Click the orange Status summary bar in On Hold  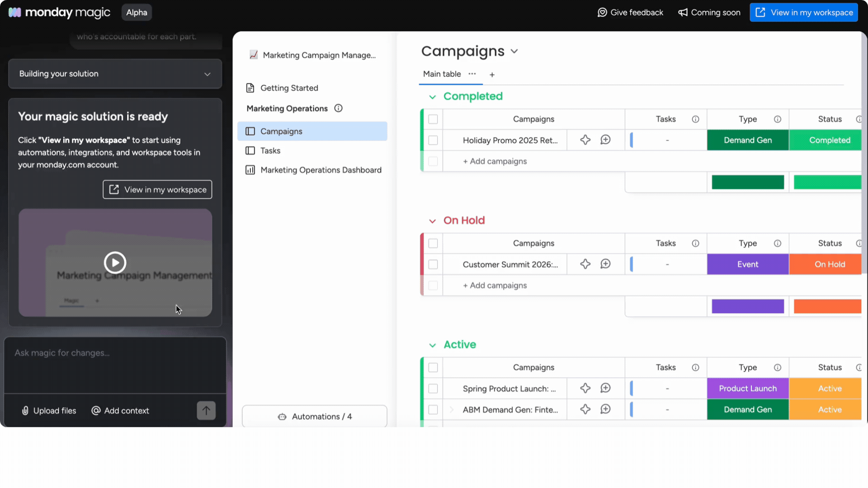click(828, 306)
